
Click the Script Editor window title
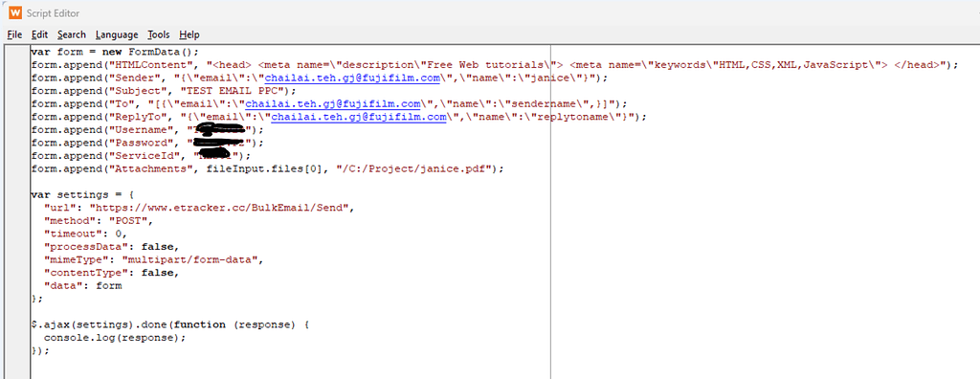[x=54, y=13]
